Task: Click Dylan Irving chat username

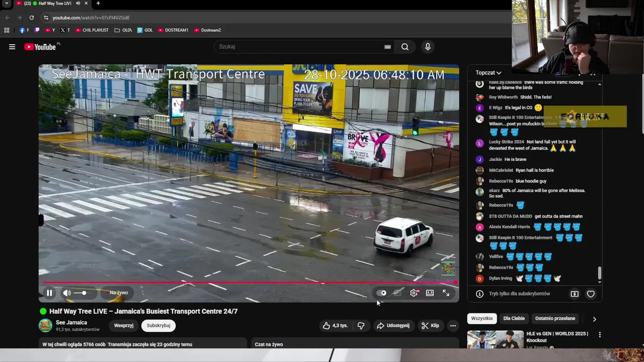Action: click(x=500, y=279)
